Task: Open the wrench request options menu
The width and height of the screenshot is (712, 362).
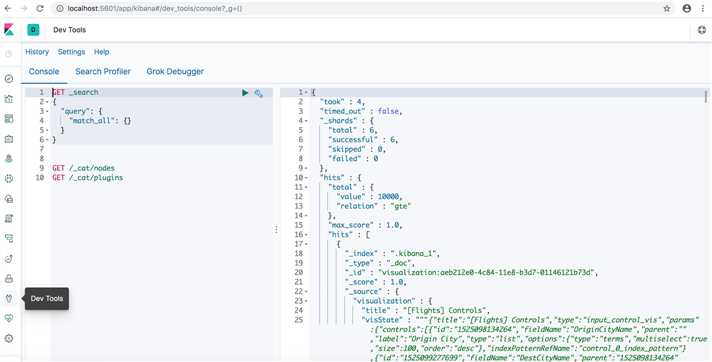Action: coord(258,93)
